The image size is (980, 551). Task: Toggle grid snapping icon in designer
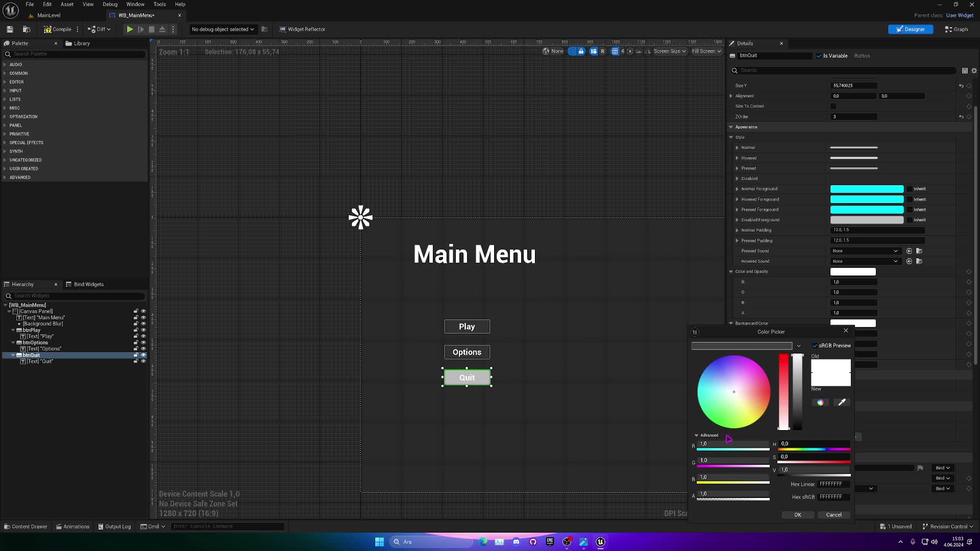(x=615, y=51)
